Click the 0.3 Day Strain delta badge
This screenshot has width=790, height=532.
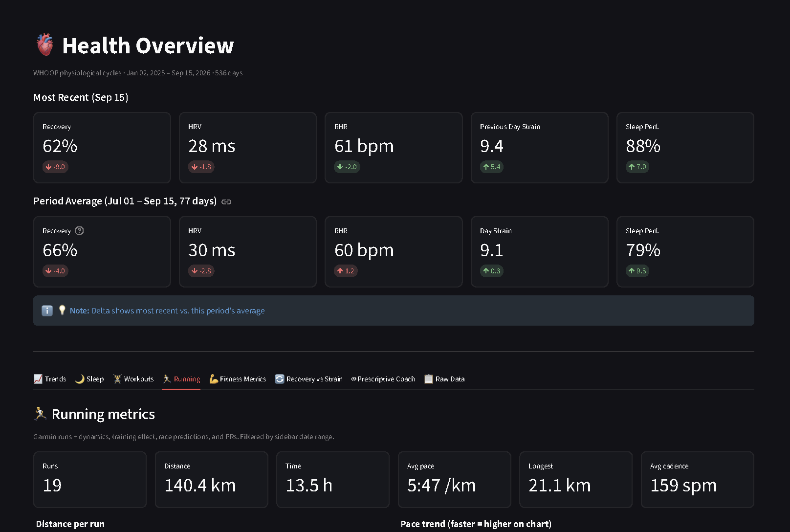click(492, 271)
